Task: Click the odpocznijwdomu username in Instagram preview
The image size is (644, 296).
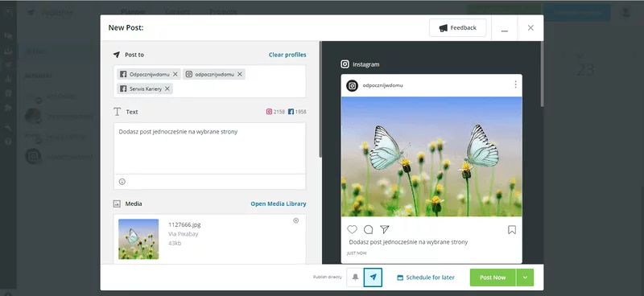Action: click(x=382, y=85)
